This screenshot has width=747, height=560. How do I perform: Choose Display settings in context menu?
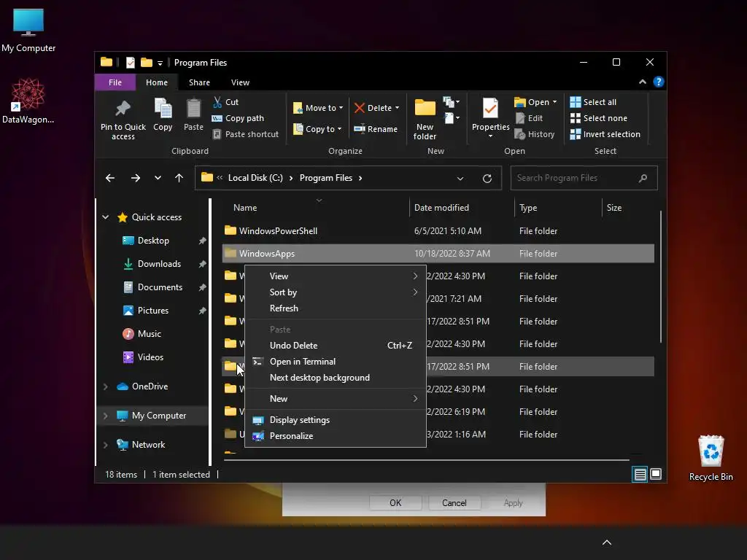click(336, 420)
